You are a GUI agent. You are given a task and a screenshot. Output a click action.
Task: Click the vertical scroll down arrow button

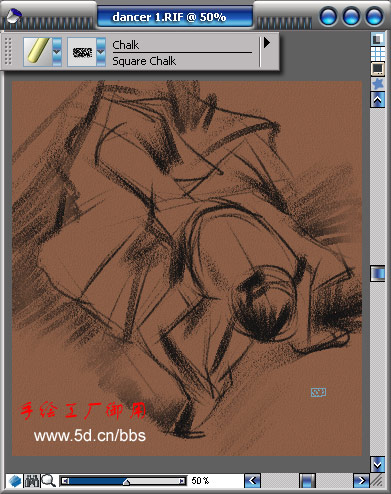(378, 464)
